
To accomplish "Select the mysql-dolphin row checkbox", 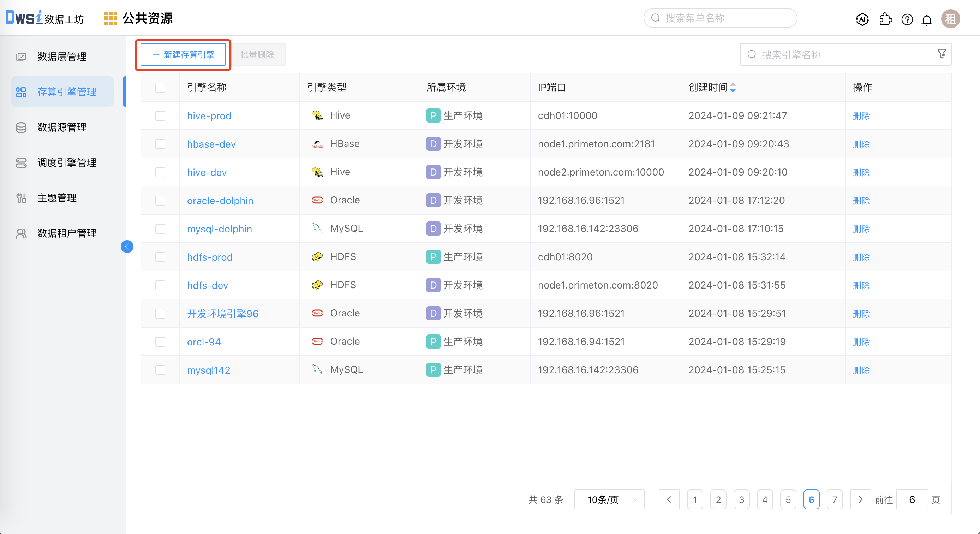I will pyautogui.click(x=160, y=229).
